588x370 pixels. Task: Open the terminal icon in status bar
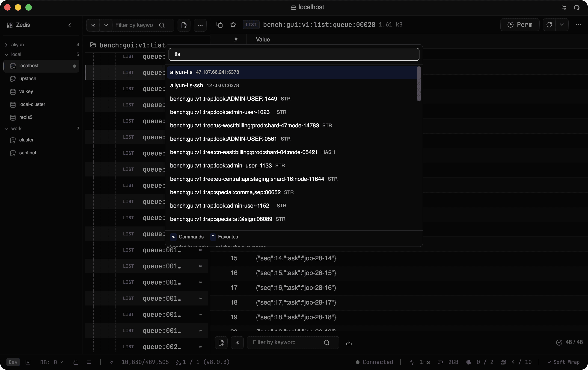click(x=28, y=362)
